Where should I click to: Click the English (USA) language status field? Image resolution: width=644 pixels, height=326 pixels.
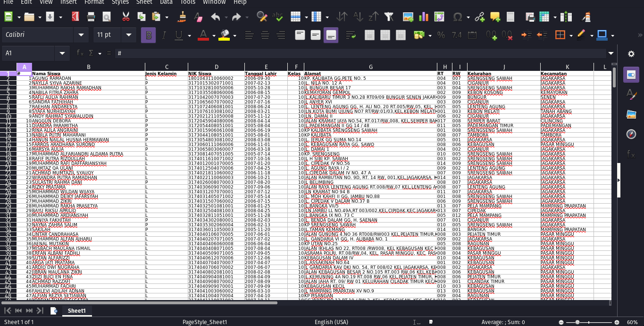click(331, 322)
